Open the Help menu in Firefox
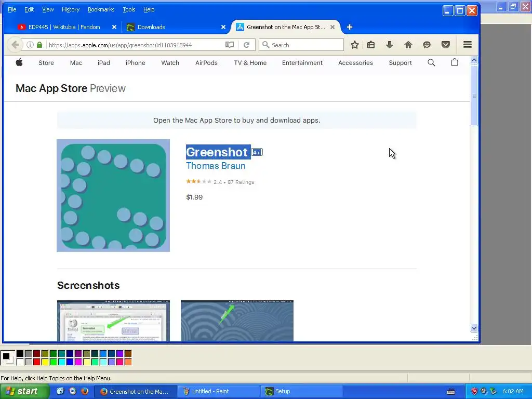Viewport: 532px width, 399px height. pos(149,9)
